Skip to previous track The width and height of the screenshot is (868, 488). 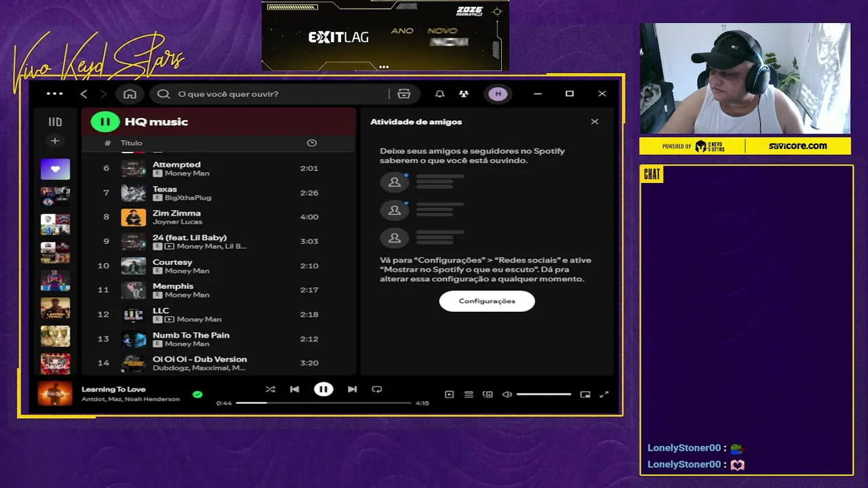click(x=294, y=389)
